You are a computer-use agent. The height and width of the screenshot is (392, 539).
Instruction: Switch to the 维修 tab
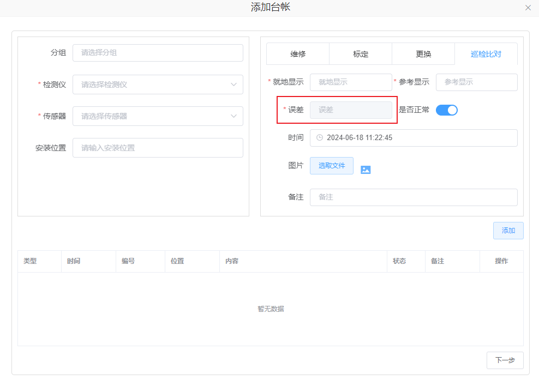298,54
